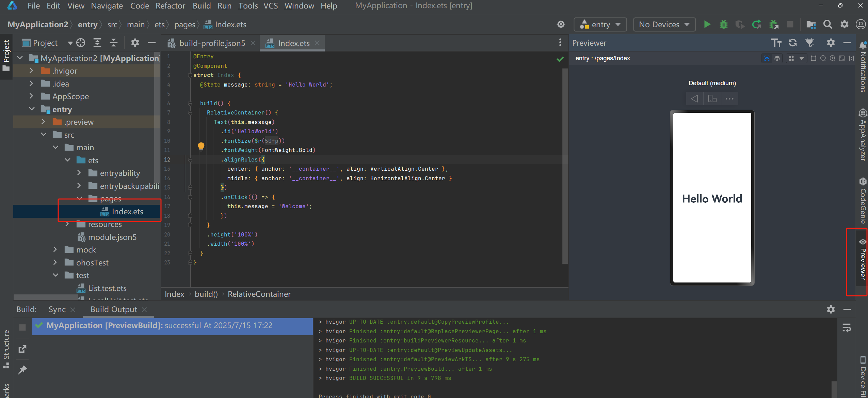Toggle the Previewer side tool window
Image resolution: width=868 pixels, height=398 pixels.
pyautogui.click(x=863, y=261)
